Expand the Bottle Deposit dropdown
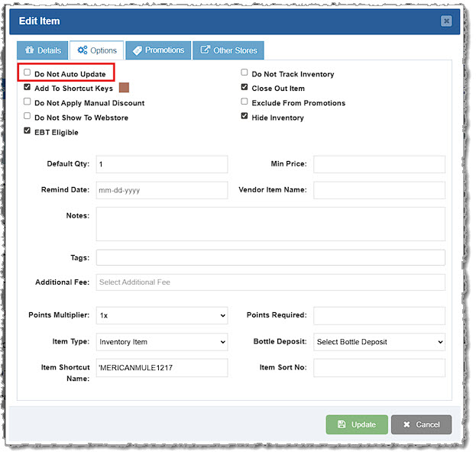476x458 pixels. 379,342
